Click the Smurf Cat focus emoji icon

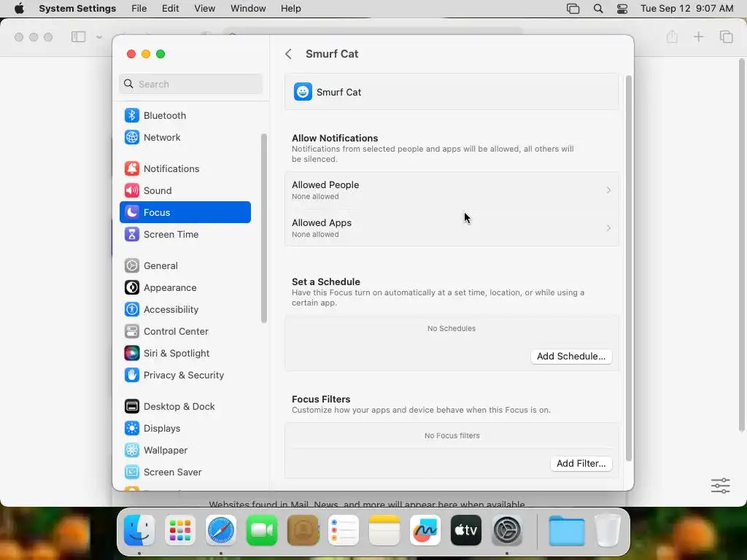pos(303,92)
